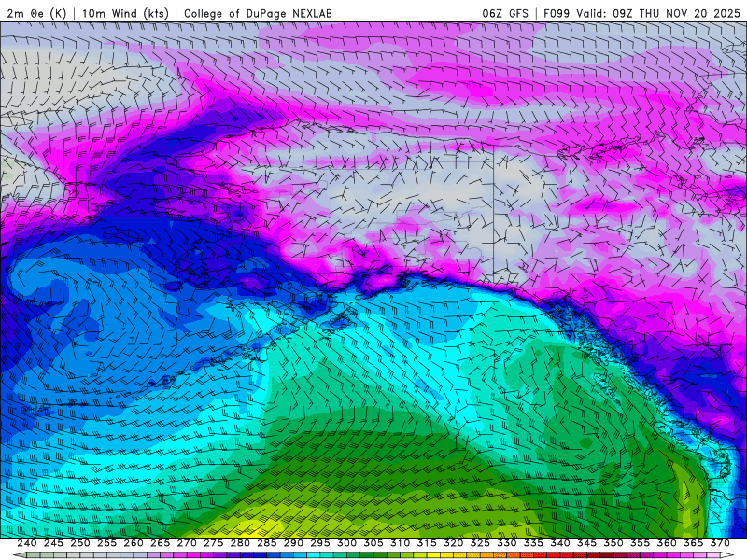The width and height of the screenshot is (747, 560).
Task: Click the 310 color scale value
Action: (x=401, y=543)
